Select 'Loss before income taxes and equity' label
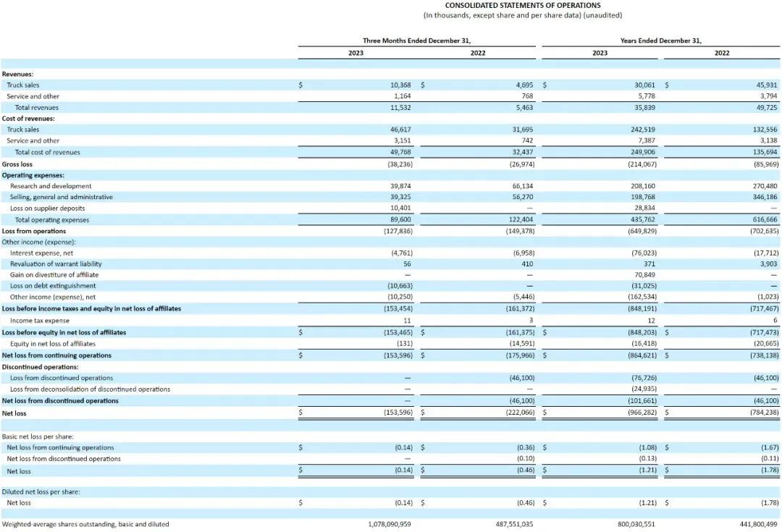Viewport: 782px width, 532px height. coord(91,308)
